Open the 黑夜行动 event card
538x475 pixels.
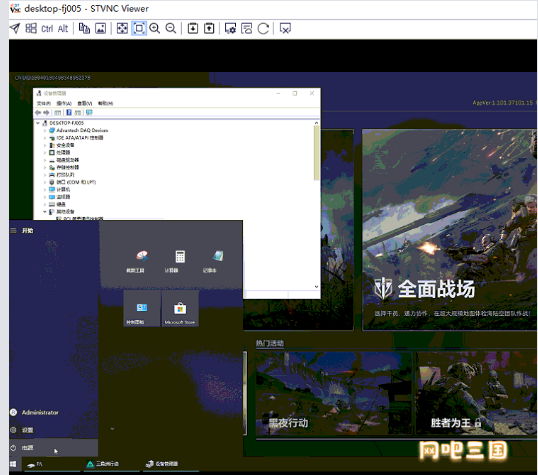coord(333,393)
